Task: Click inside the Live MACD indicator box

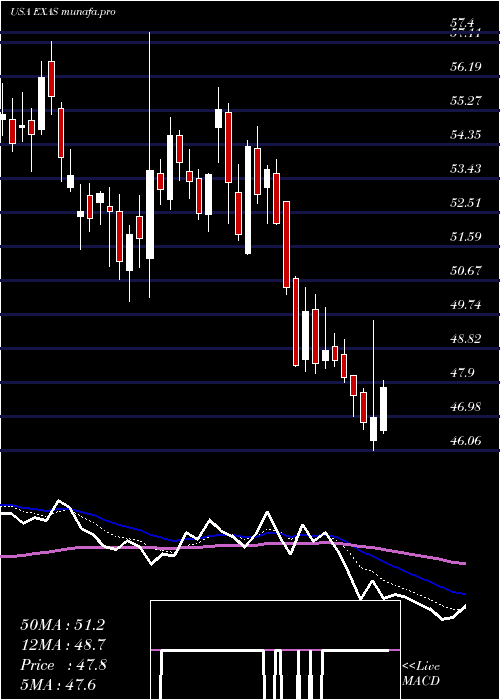Action: point(275,650)
